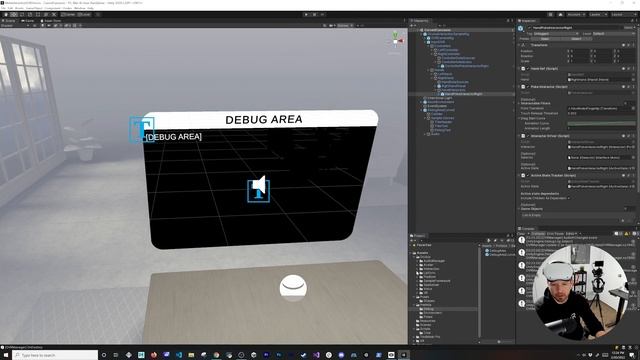The width and height of the screenshot is (640, 360).
Task: Select the Console tab
Action: [527, 229]
